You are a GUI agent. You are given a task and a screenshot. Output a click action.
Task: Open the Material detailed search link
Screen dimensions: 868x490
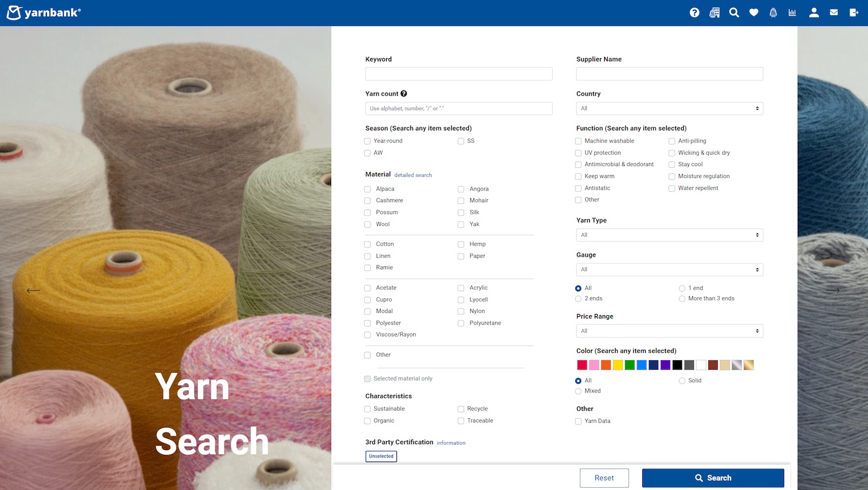point(413,175)
